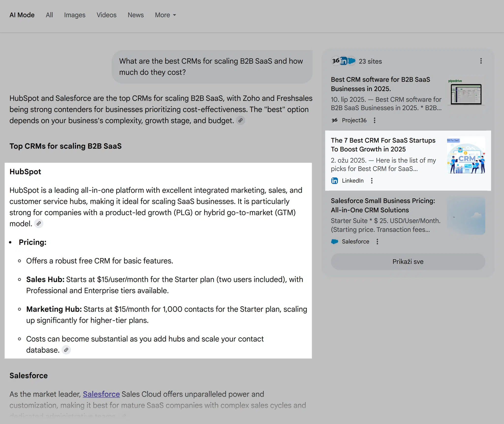Click the link icon after 'contact database.'

(66, 350)
